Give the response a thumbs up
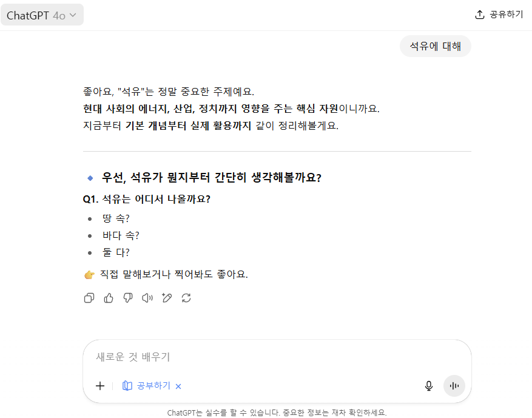Image resolution: width=532 pixels, height=418 pixels. coord(109,298)
